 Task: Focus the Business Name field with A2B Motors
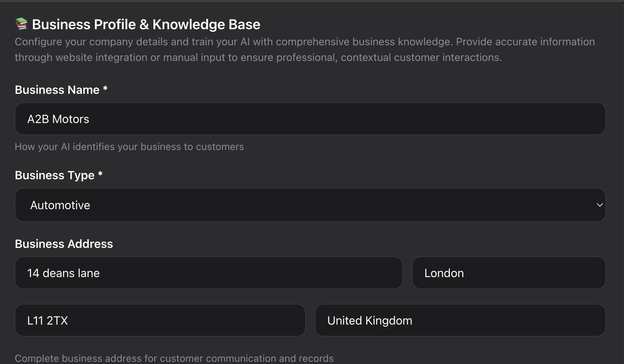tap(310, 119)
